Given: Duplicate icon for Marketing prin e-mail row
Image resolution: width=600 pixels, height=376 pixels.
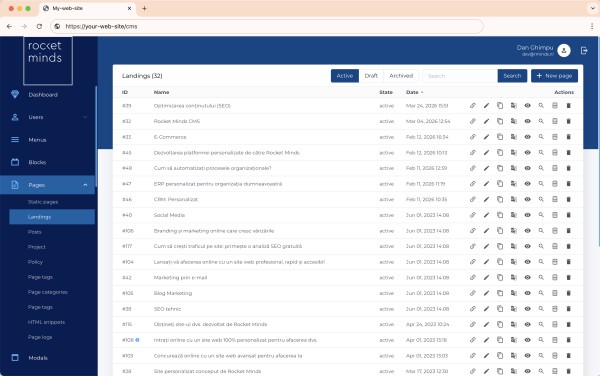Looking at the screenshot, I should [500, 277].
